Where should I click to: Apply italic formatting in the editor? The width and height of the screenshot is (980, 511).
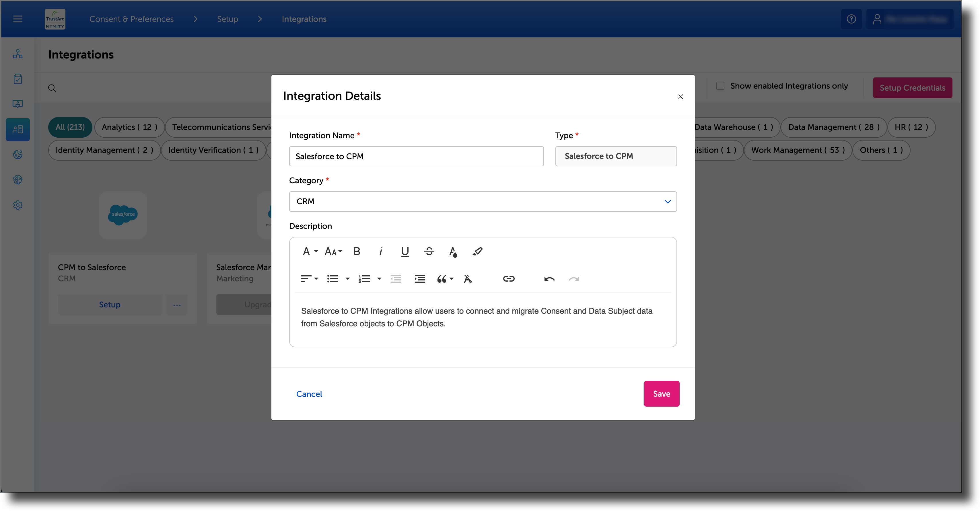point(380,251)
